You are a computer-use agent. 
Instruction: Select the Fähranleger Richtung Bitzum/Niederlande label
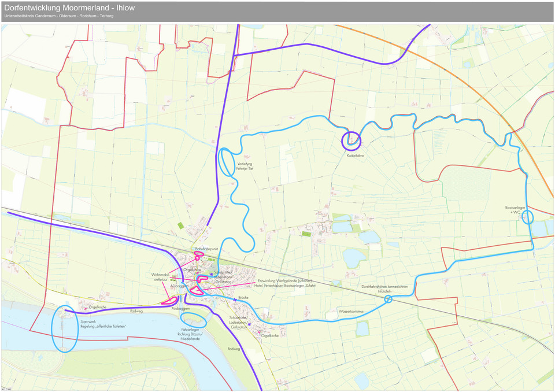(188, 334)
